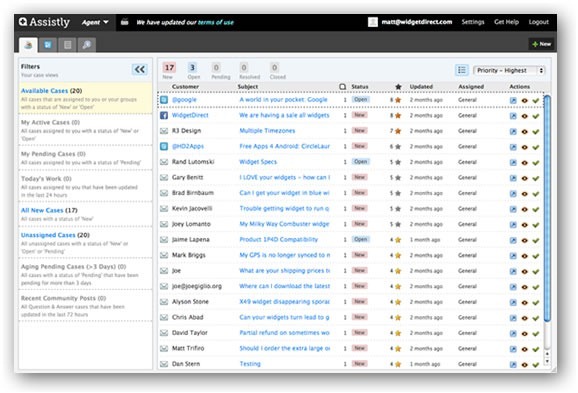Image resolution: width=578 pixels, height=393 pixels.
Task: Click the Facebook icon on WidgetDirect row
Action: (x=164, y=115)
